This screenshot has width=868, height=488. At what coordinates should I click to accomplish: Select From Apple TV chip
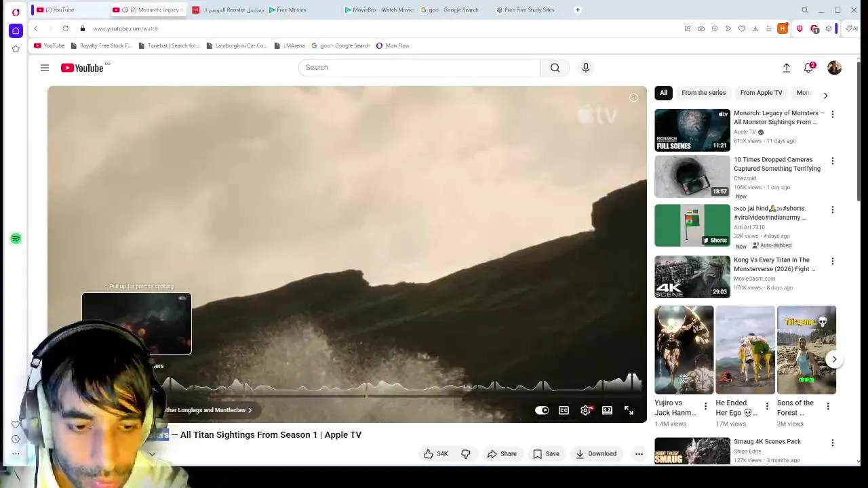pos(761,93)
